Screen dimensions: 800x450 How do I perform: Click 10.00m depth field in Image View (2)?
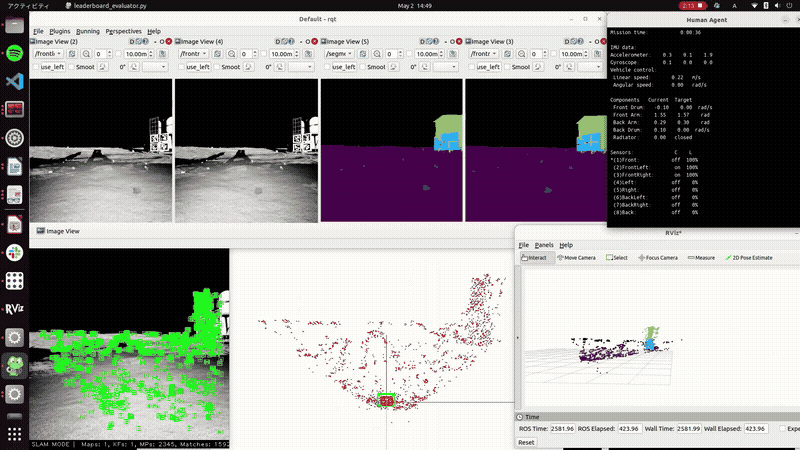click(x=138, y=54)
